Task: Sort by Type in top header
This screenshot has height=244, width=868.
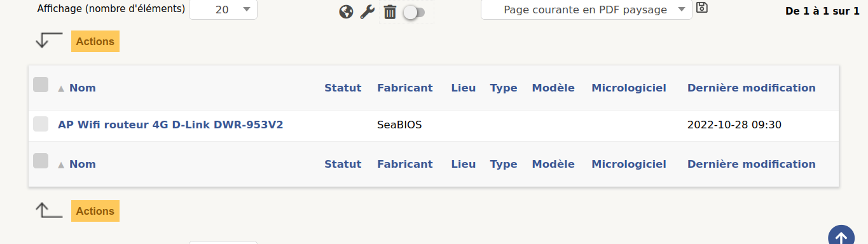Action: [504, 88]
